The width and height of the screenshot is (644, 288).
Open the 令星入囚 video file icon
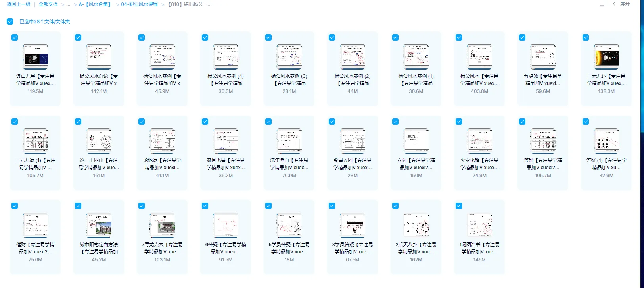click(353, 141)
